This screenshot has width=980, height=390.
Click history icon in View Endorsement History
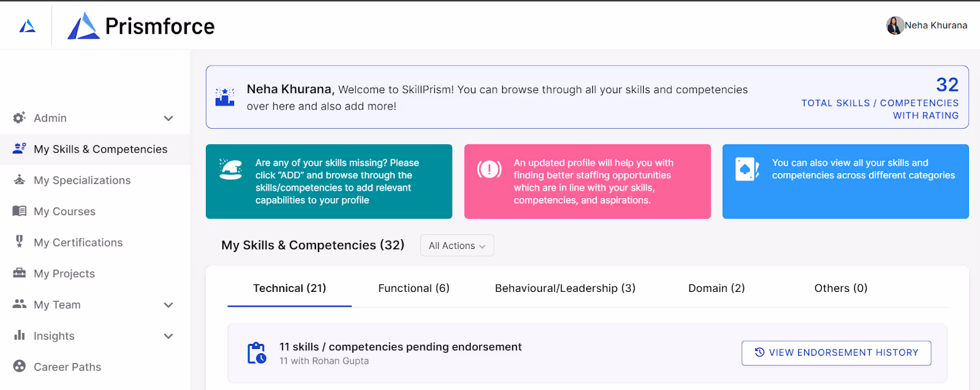click(x=759, y=352)
